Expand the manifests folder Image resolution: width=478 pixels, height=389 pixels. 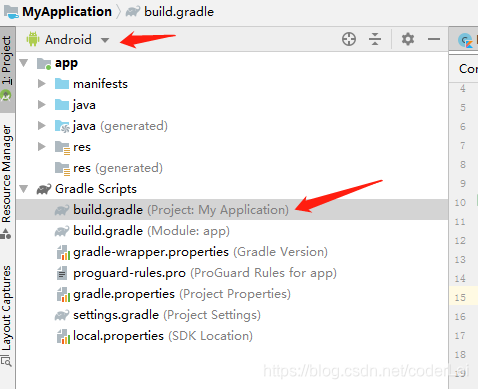42,84
